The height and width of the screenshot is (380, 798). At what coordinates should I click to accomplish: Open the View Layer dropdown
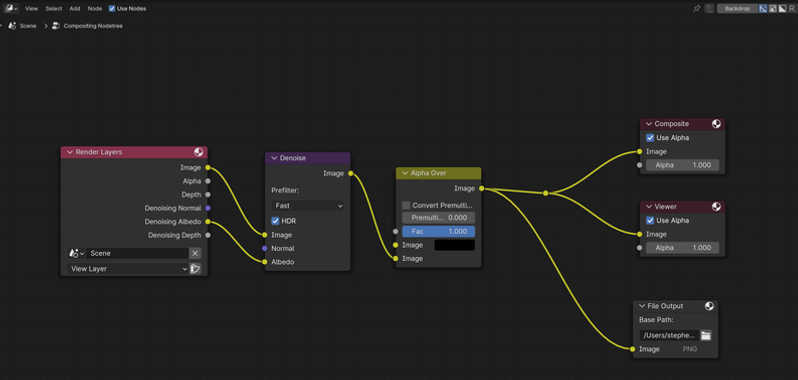[128, 269]
